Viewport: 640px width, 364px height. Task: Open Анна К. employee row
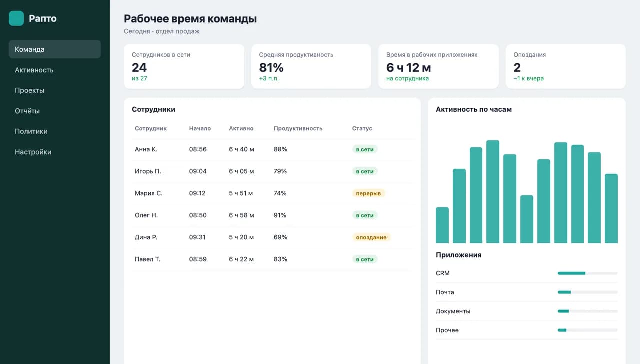(272, 149)
